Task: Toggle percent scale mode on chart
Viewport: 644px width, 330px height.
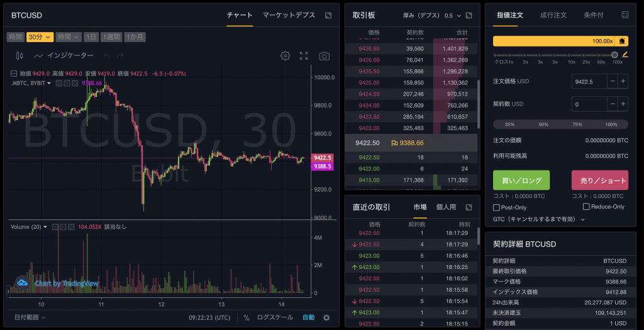Action: click(x=246, y=317)
